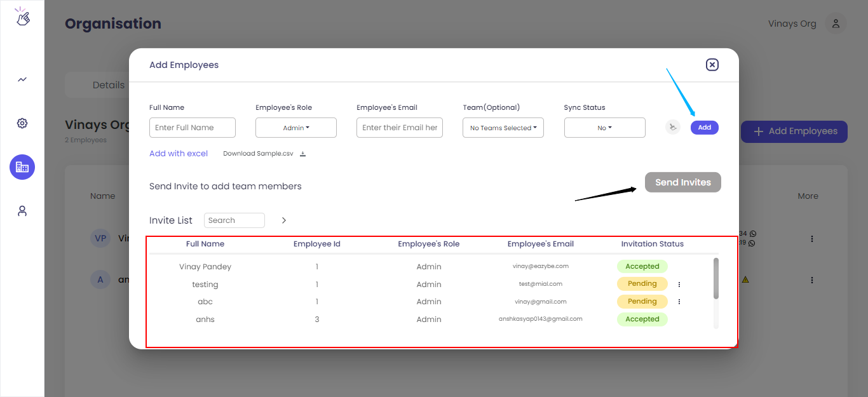Open the profile icon in the sidebar
This screenshot has height=397, width=868.
click(22, 211)
